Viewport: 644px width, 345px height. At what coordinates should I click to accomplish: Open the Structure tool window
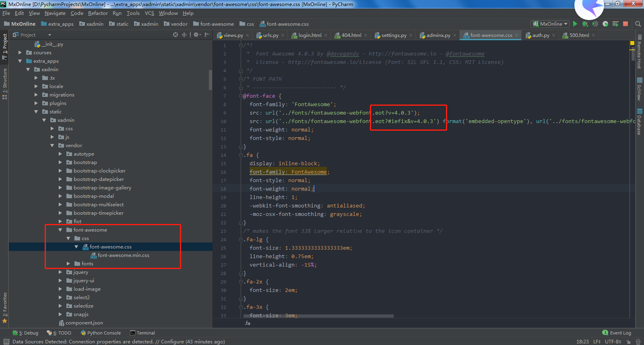coord(4,84)
